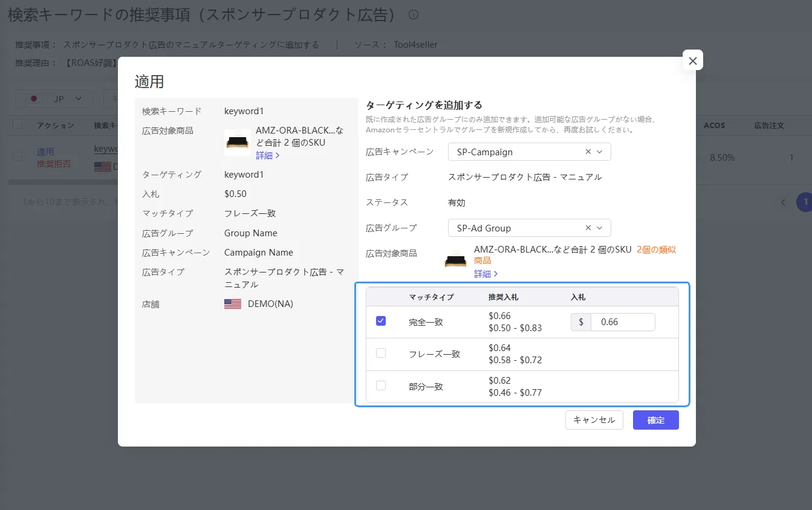Click the 推奨入札 column header

[503, 297]
